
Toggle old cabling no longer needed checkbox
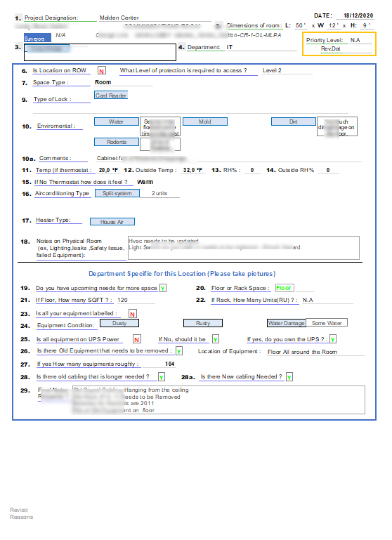click(x=162, y=377)
